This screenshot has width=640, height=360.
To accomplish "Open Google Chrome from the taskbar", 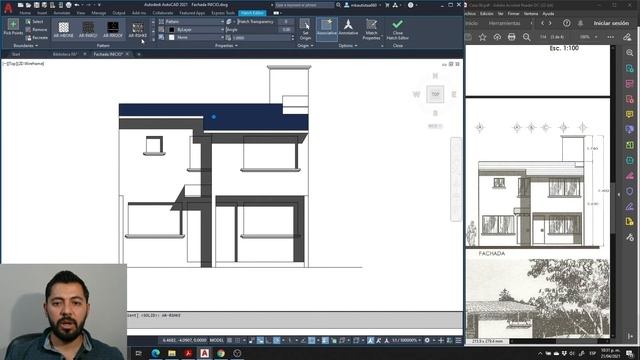I will (x=221, y=353).
